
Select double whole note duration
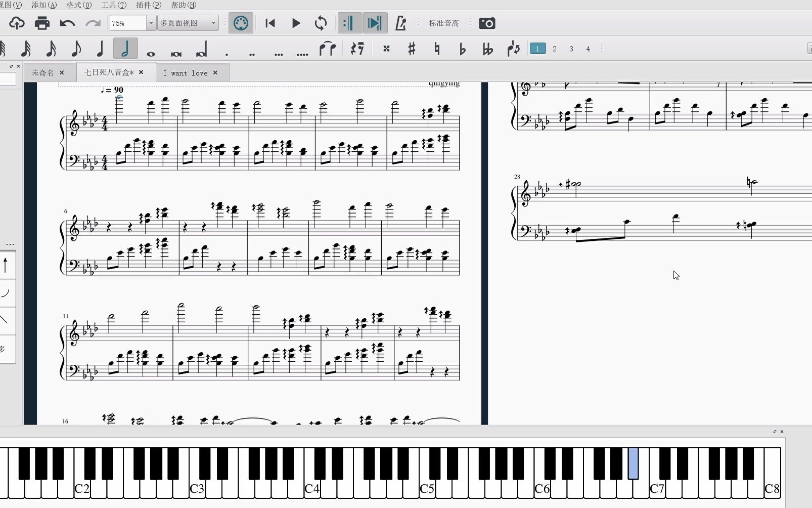pos(176,53)
